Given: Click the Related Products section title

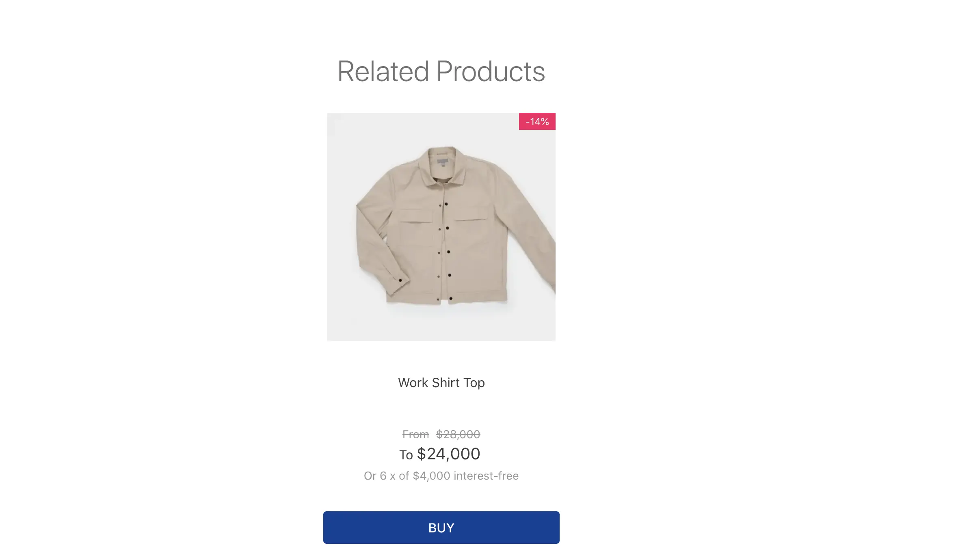Looking at the screenshot, I should [441, 72].
